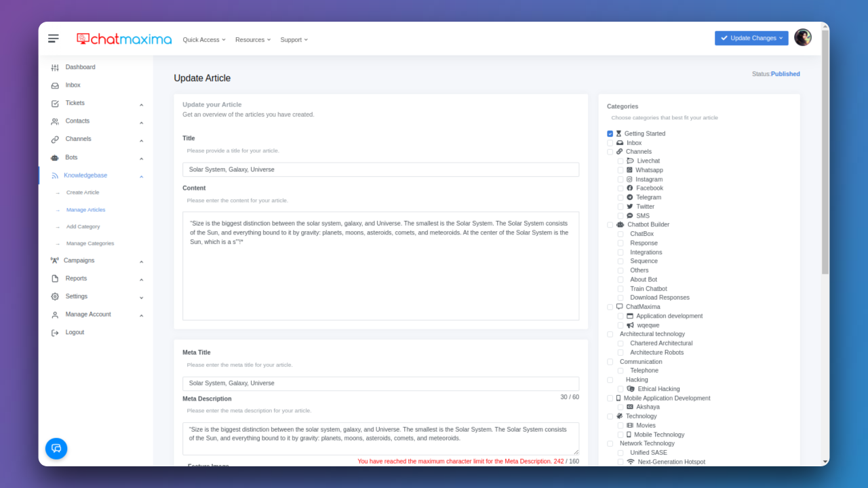Viewport: 868px width, 488px height.
Task: Click the Reports document icon
Action: (55, 279)
